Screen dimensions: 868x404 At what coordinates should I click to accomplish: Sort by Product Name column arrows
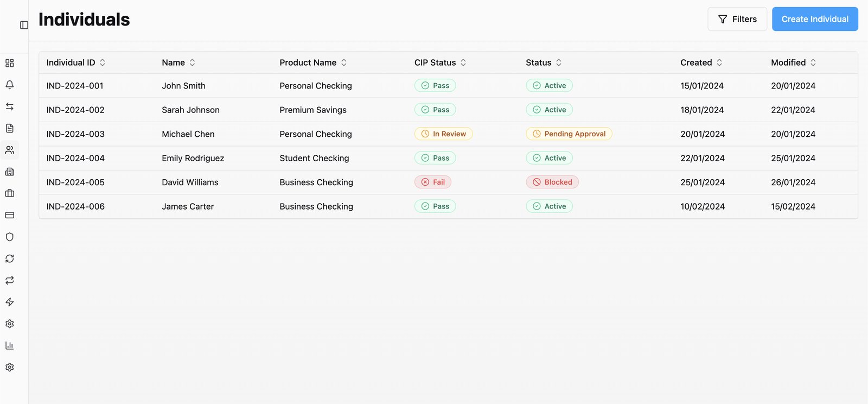click(x=344, y=62)
